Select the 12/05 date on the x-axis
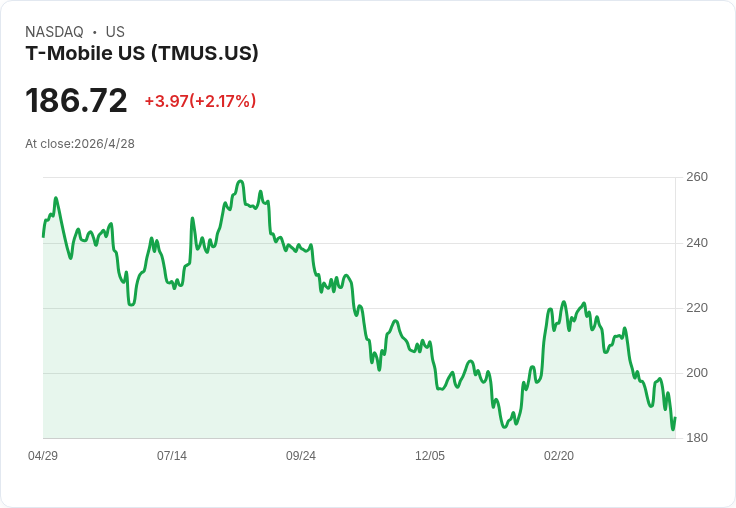 (430, 456)
